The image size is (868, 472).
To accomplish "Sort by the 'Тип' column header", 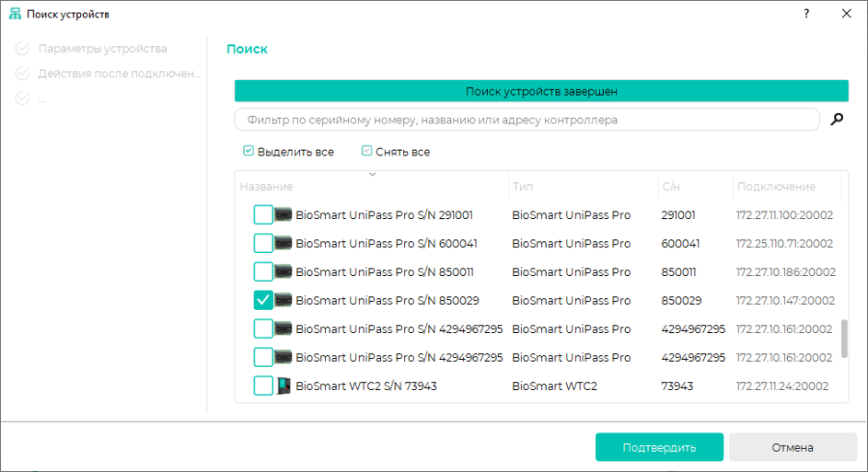I will (x=523, y=186).
